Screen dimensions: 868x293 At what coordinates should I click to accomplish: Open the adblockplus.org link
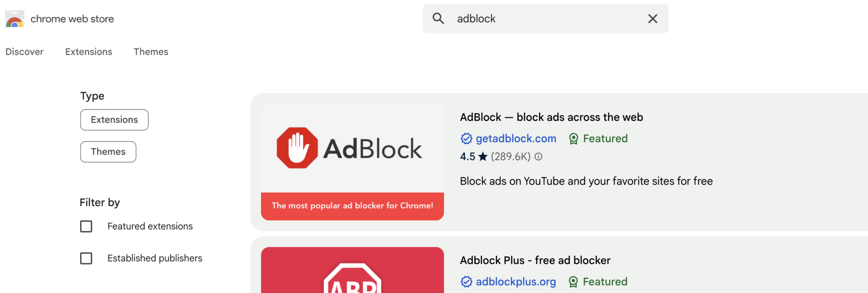tap(516, 281)
